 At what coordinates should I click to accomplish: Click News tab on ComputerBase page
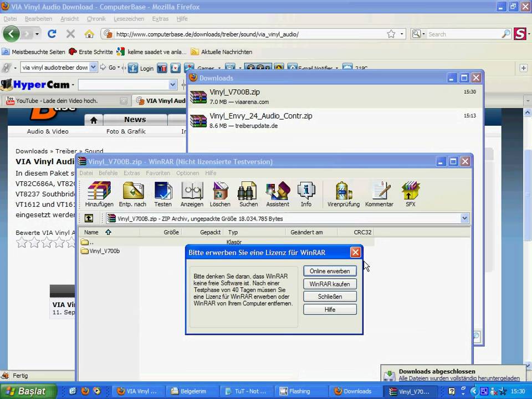click(x=135, y=120)
